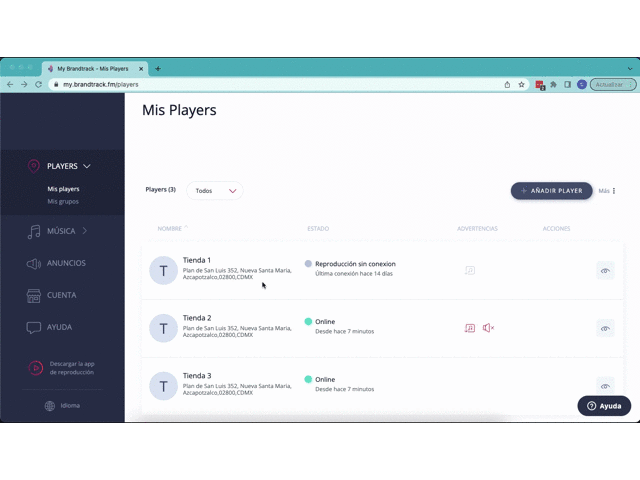640x480 pixels.
Task: Click the eye icon for Tienda 1
Action: [605, 270]
